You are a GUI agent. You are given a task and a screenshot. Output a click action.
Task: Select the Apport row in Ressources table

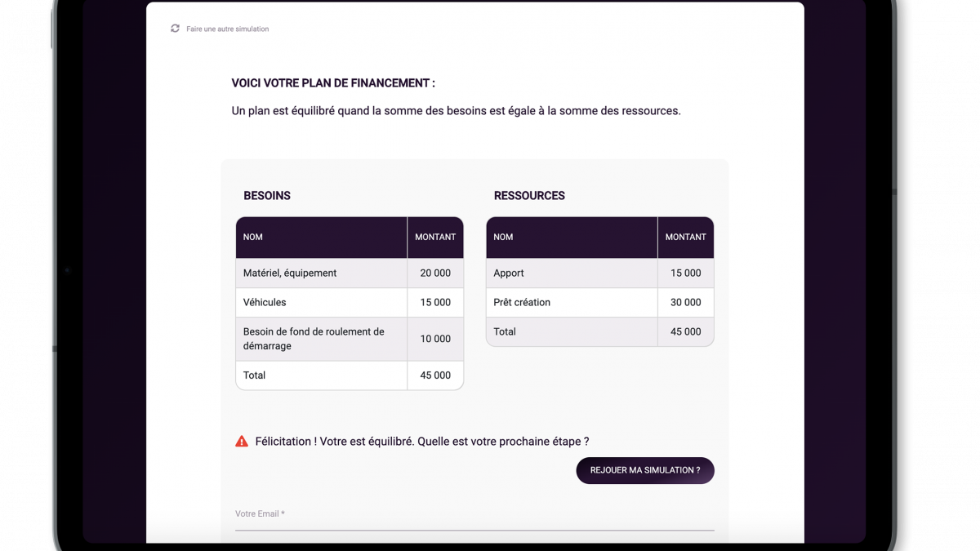pyautogui.click(x=600, y=273)
